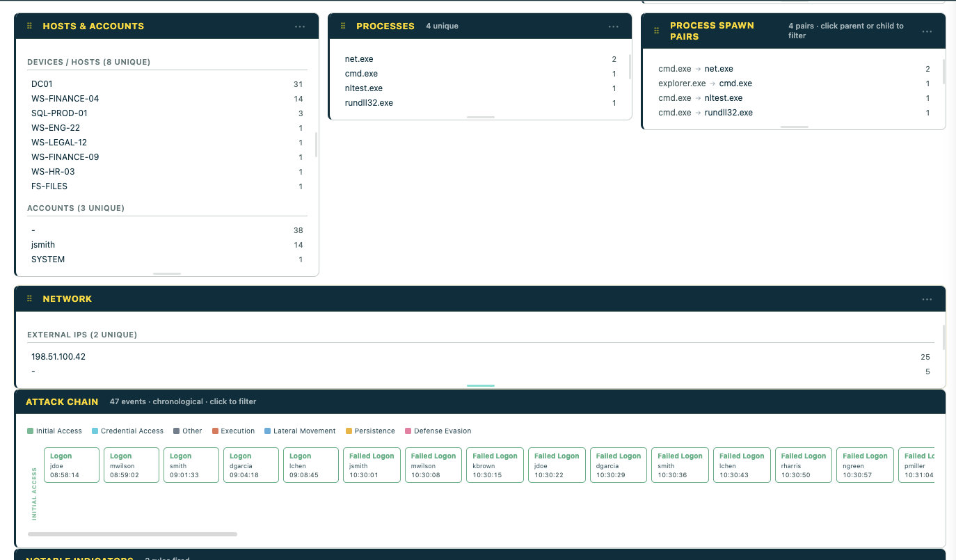Click the Network panel bottom resize handle
This screenshot has height=560, width=956.
pyautogui.click(x=481, y=385)
